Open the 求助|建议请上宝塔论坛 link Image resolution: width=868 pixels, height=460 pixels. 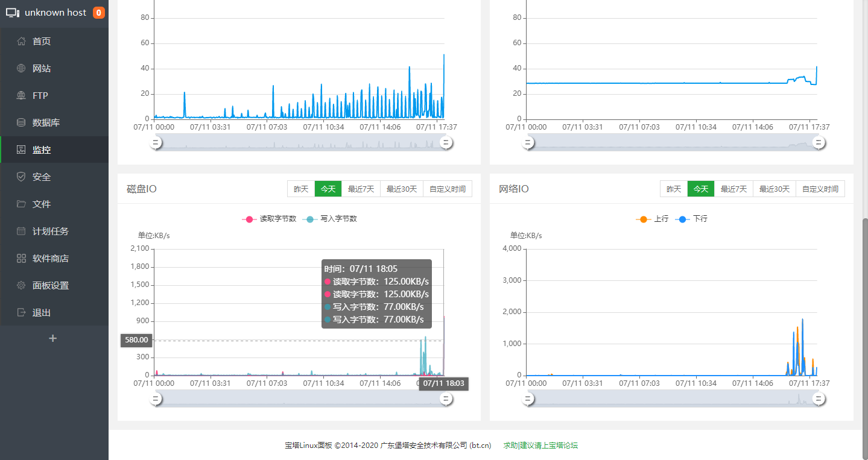click(x=540, y=446)
